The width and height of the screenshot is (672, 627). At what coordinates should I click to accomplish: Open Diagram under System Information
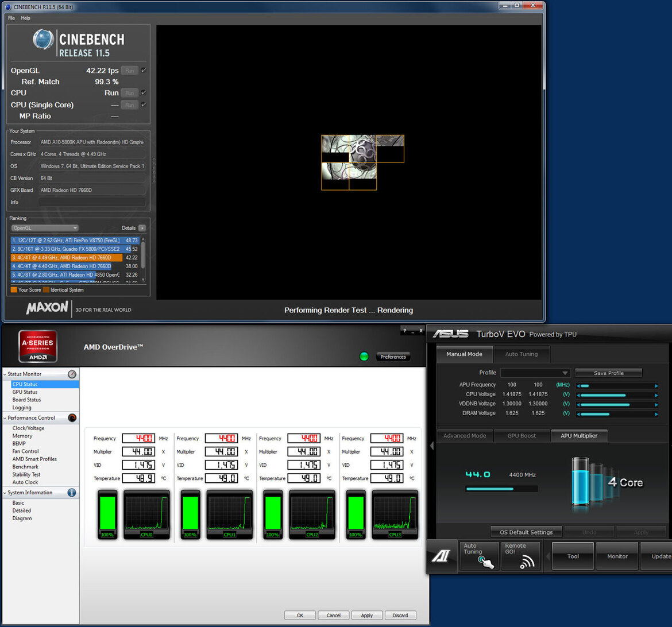pyautogui.click(x=22, y=518)
